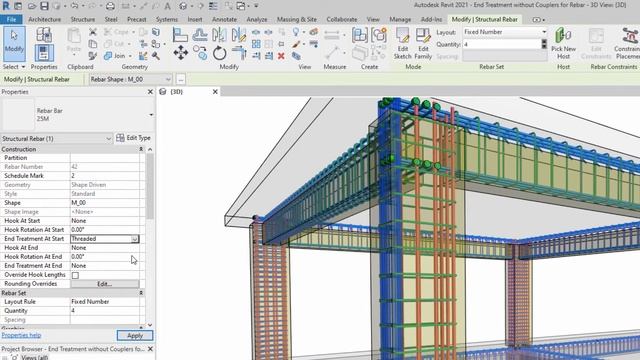Open Type Properties icon in ribbon
The width and height of the screenshot is (640, 360).
pyautogui.click(x=44, y=34)
